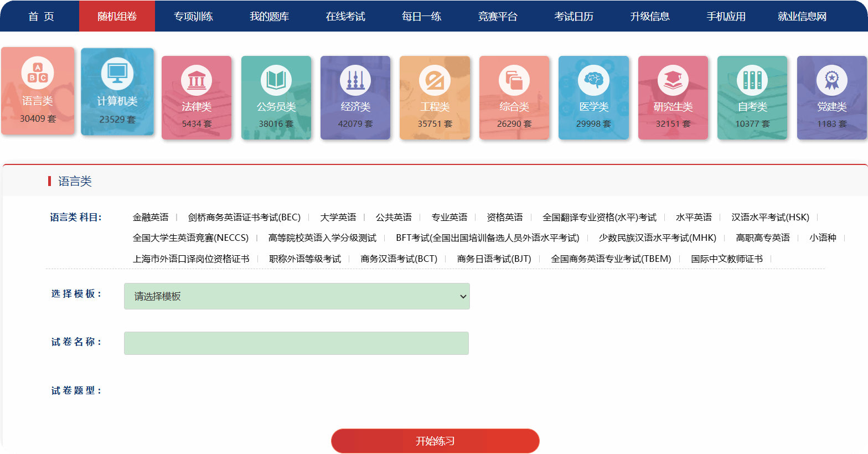Select the 工程类 ruler icon

435,80
